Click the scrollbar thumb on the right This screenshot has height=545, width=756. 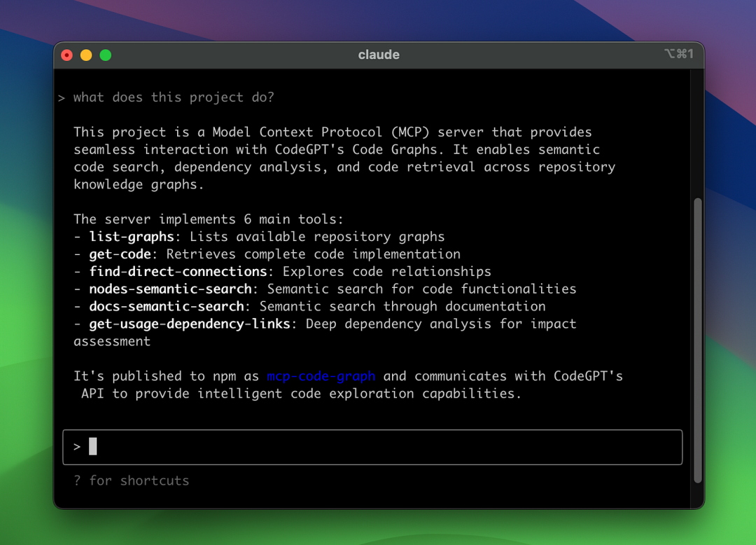696,340
